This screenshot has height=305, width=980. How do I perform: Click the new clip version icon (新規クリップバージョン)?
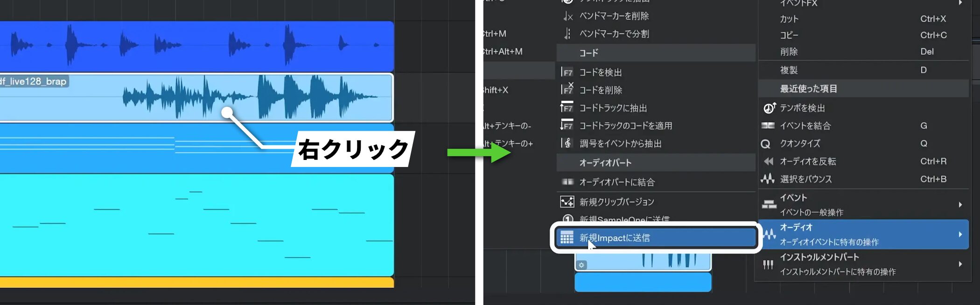tap(567, 202)
